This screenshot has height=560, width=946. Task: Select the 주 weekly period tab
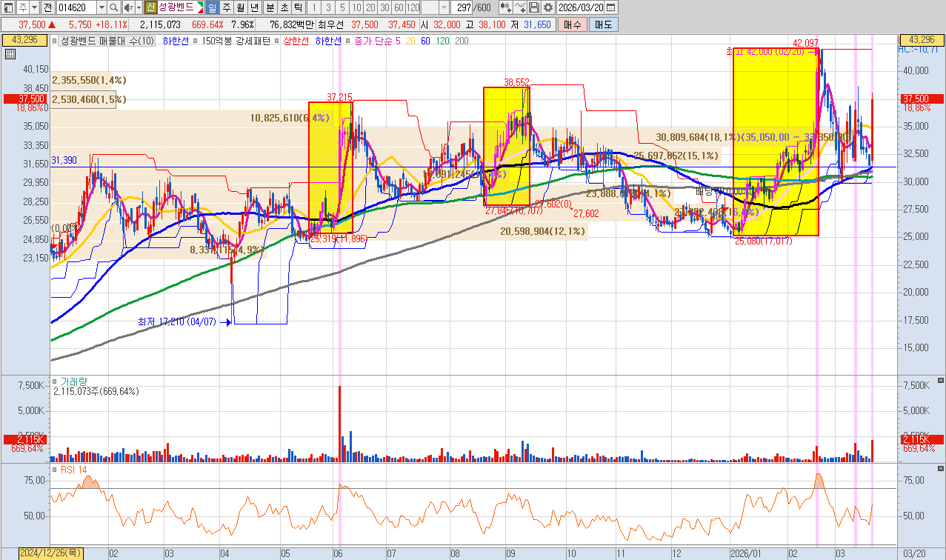coord(226,7)
